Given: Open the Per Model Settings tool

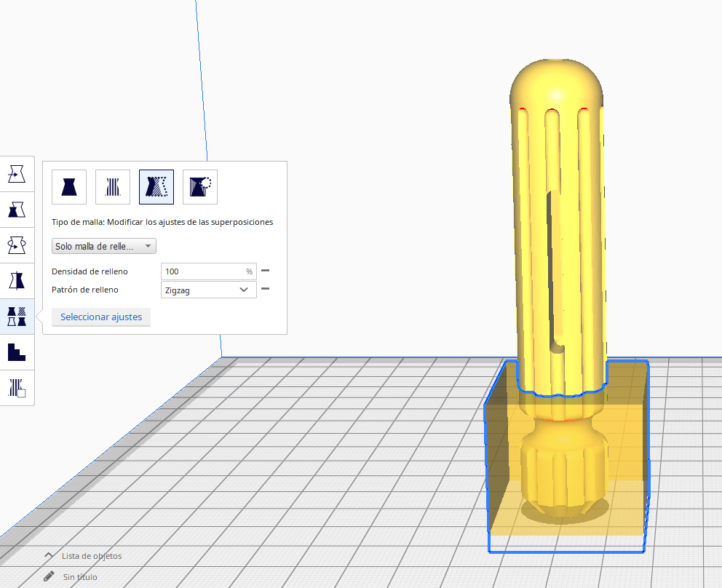Looking at the screenshot, I should click(x=17, y=316).
